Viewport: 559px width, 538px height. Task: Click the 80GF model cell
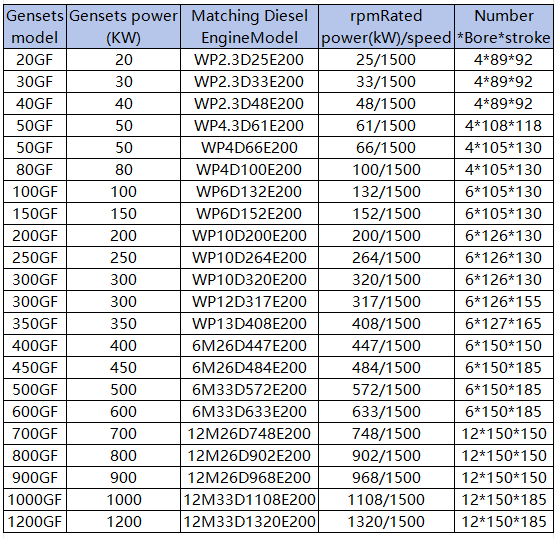35,170
